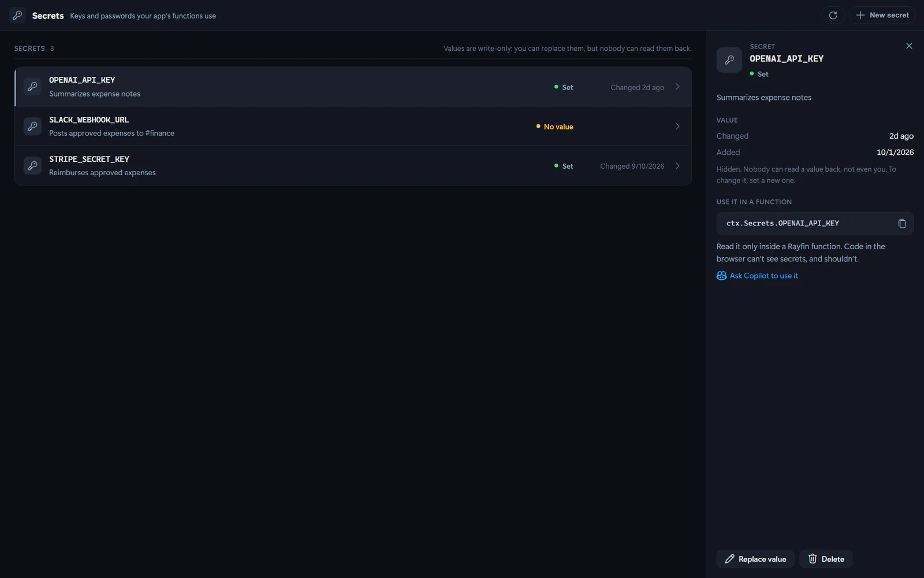Open SLACK_WEBHOOK_URL row chevron
The width and height of the screenshot is (924, 578).
click(677, 126)
